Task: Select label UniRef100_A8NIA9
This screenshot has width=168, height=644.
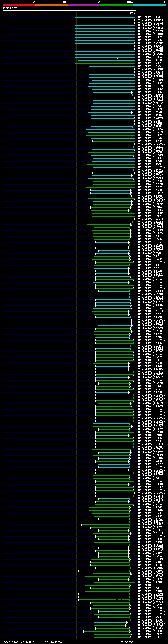Action: click(151, 207)
